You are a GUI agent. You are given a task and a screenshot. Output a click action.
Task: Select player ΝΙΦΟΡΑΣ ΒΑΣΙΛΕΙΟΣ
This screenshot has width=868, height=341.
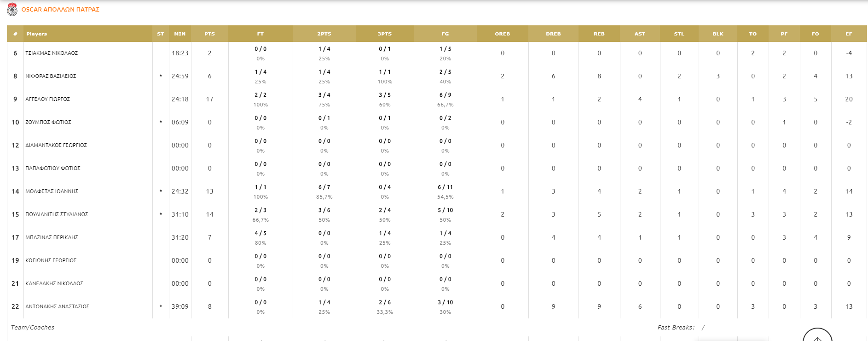[51, 76]
